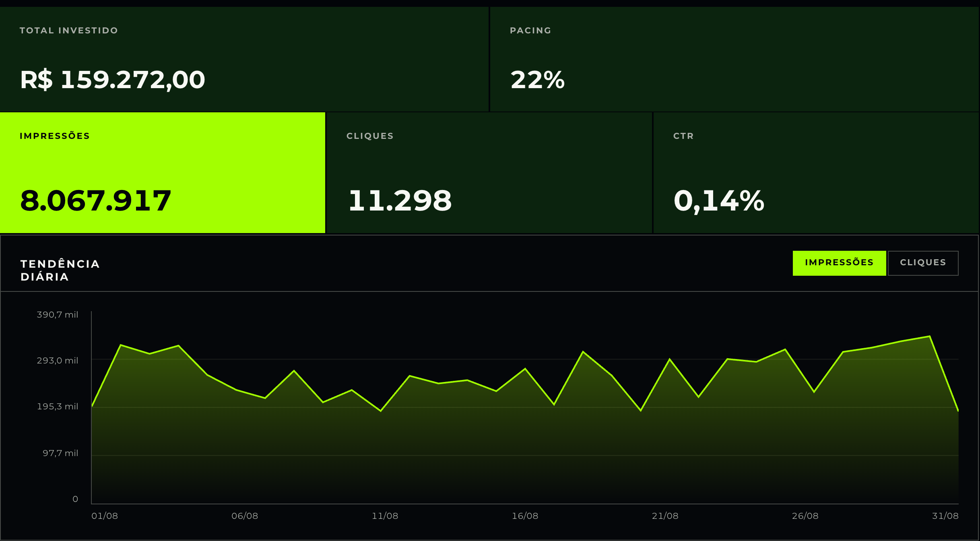Select the Cliques 11.298 metric card

click(x=489, y=173)
